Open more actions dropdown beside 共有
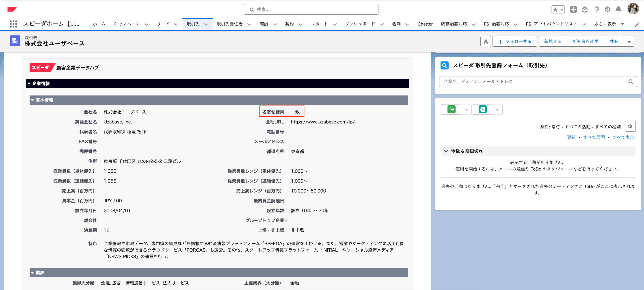The width and height of the screenshot is (644, 290). click(x=629, y=41)
